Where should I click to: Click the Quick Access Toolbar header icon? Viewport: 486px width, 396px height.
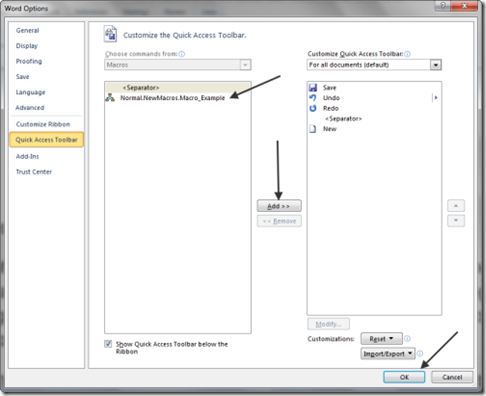point(110,34)
